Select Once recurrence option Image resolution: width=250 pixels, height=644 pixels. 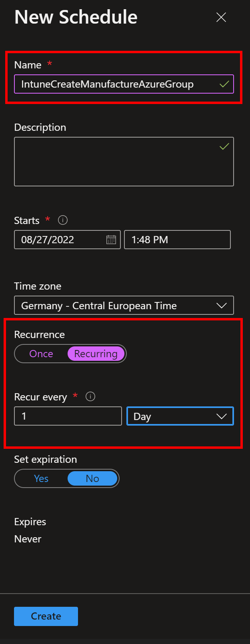pos(41,354)
